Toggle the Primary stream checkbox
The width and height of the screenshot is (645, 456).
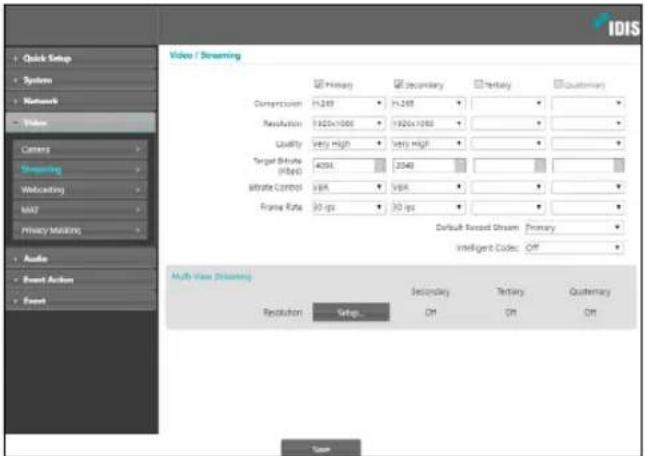(318, 84)
